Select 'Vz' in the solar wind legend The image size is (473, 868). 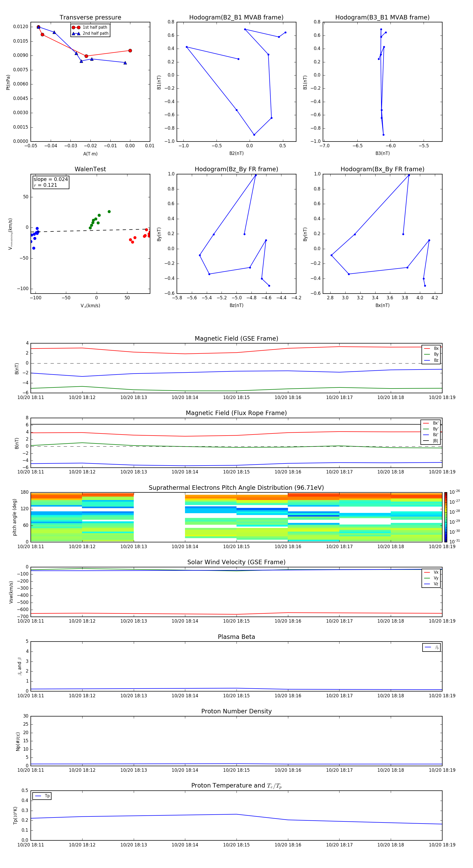tap(431, 584)
